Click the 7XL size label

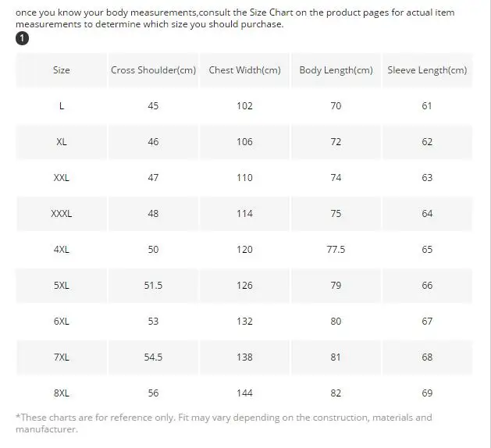coord(62,357)
